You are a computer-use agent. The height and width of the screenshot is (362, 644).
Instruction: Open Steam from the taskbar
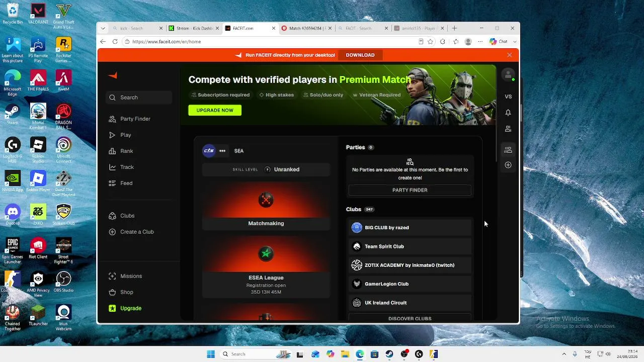pyautogui.click(x=389, y=354)
